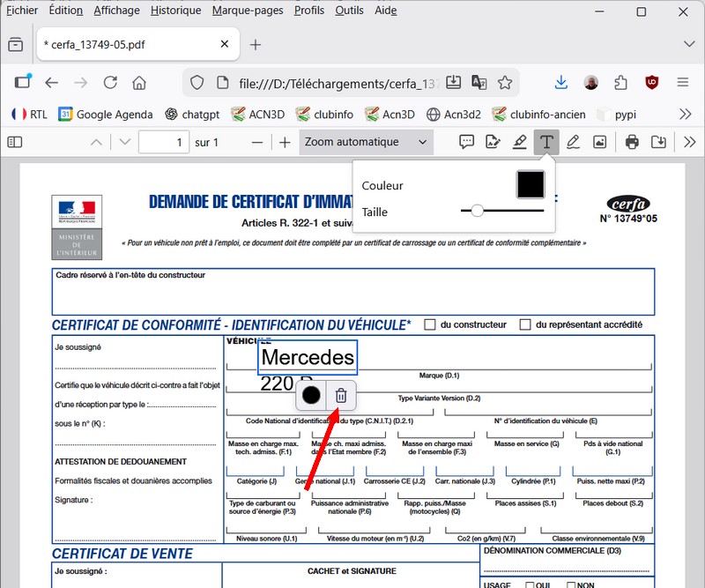Open the Historique menu
This screenshot has width=705, height=588.
pyautogui.click(x=175, y=11)
